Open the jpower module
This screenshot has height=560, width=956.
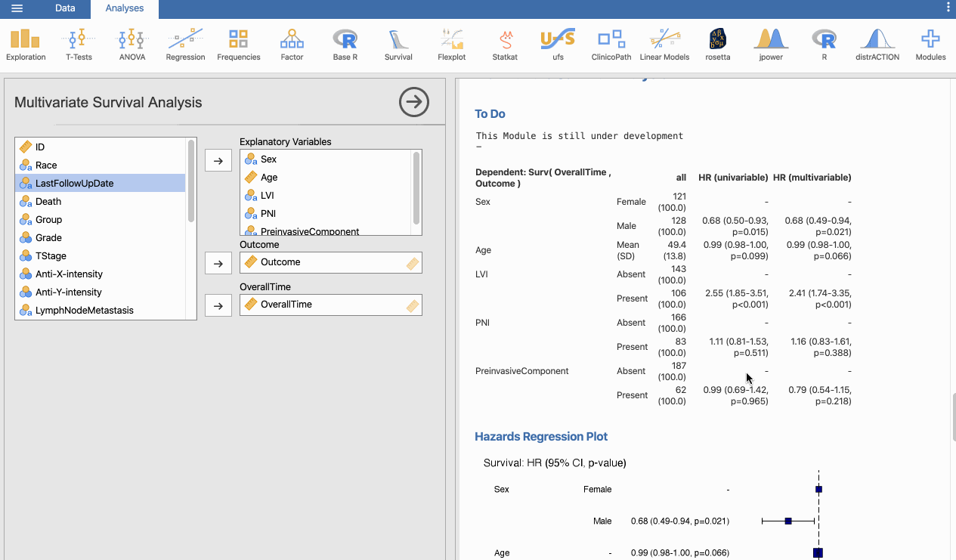(771, 45)
